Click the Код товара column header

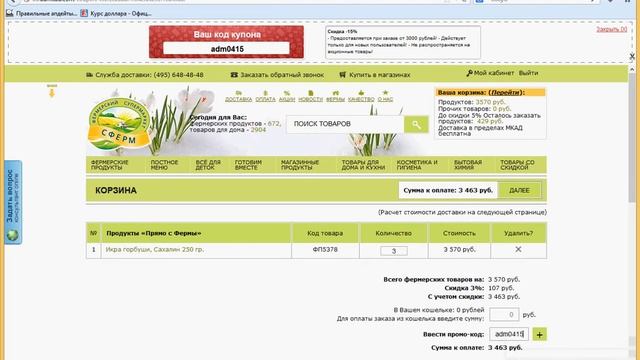point(325,233)
